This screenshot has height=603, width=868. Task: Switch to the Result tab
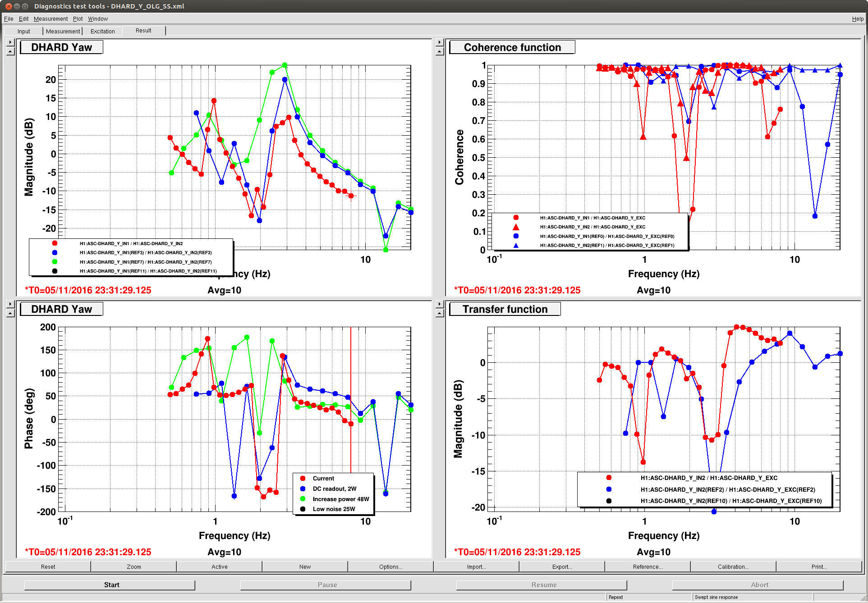143,31
